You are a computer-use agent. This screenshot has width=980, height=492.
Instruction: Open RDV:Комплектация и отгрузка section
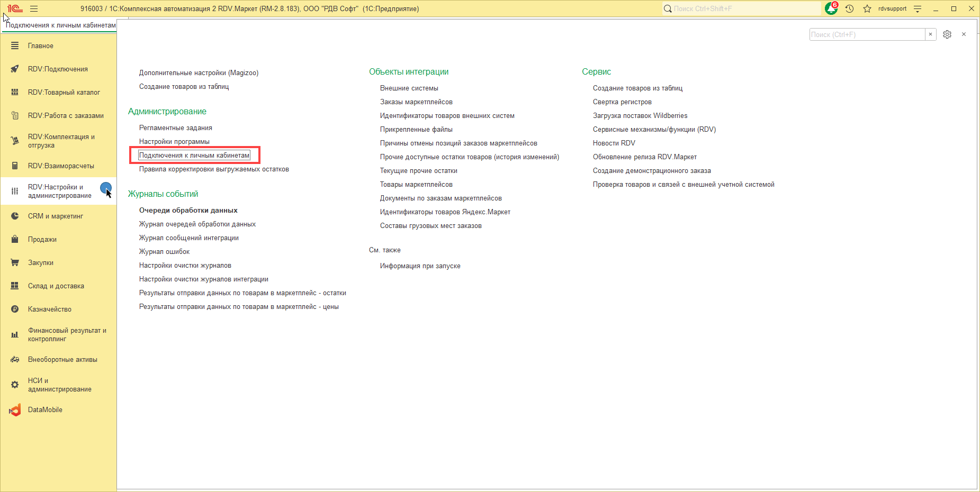(58, 141)
